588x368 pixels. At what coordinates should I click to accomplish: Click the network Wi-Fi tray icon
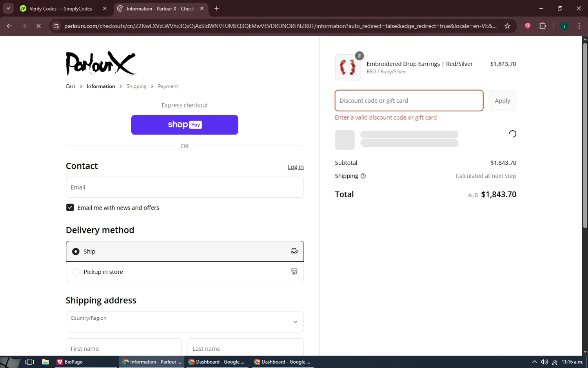555,362
